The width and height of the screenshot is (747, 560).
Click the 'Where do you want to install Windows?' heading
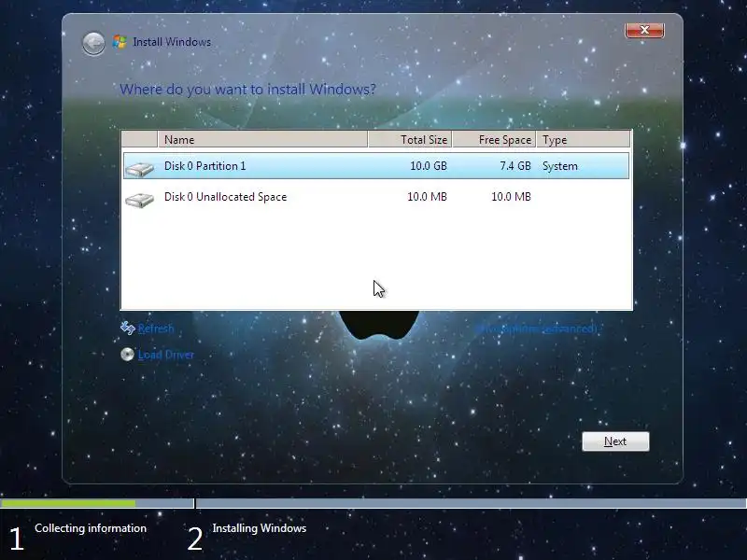[247, 89]
